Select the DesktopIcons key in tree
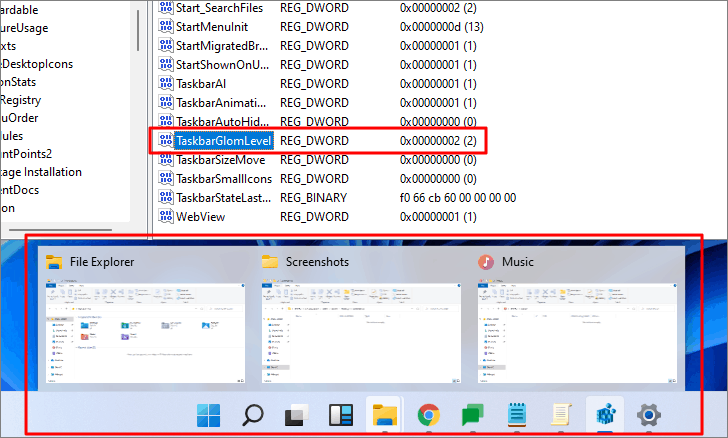This screenshot has width=728, height=438. 37,64
